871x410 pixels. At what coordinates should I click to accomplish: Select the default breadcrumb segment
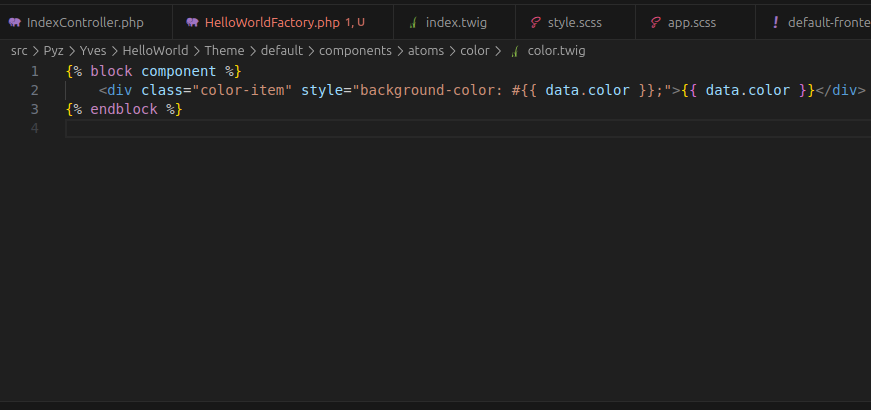point(282,51)
